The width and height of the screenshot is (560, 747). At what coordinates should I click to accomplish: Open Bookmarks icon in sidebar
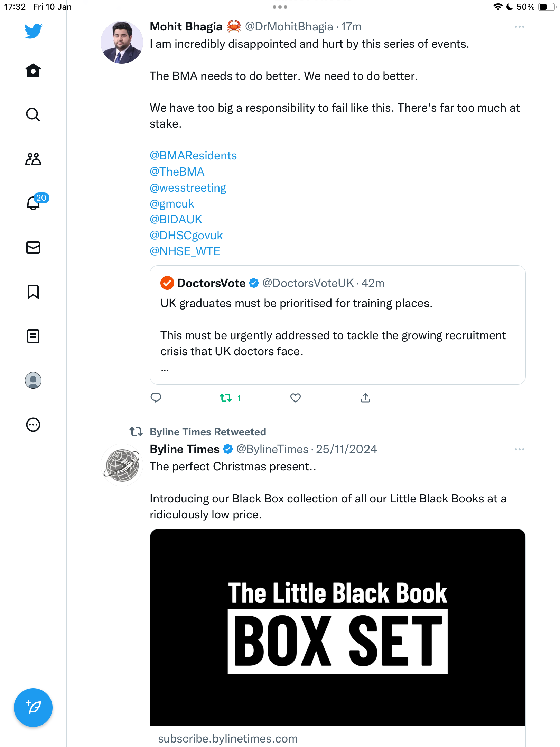33,292
